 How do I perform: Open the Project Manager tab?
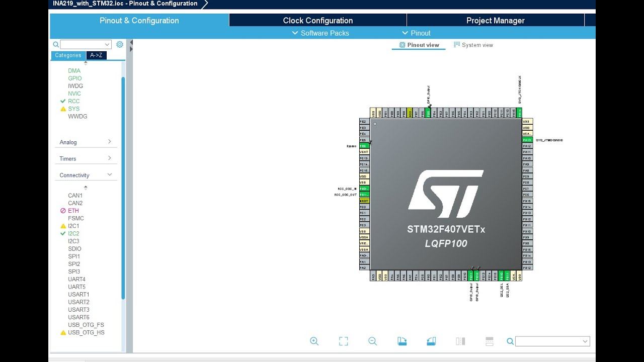[496, 21]
